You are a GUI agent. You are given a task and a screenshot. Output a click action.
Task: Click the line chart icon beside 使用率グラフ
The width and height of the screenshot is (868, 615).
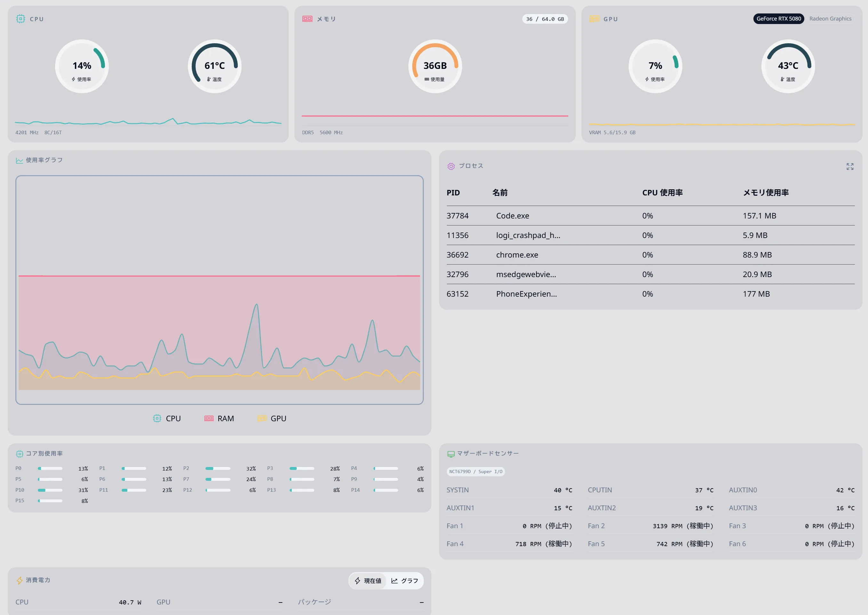[19, 160]
